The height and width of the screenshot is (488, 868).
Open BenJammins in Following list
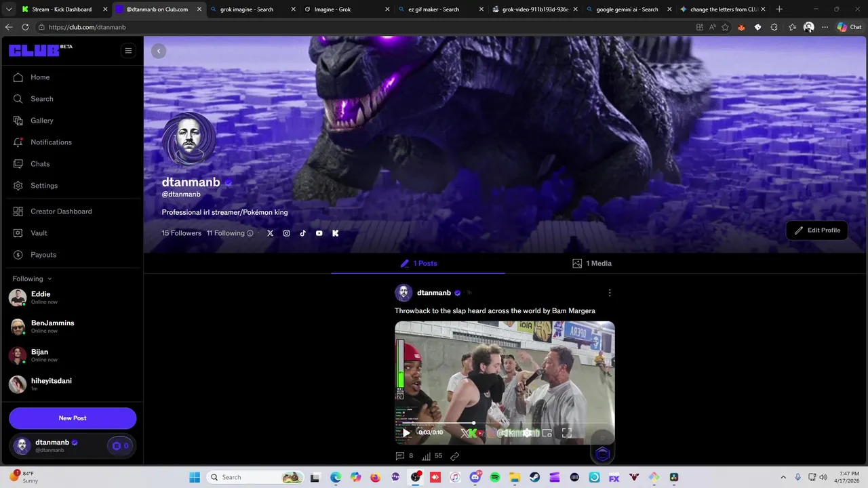pyautogui.click(x=72, y=327)
